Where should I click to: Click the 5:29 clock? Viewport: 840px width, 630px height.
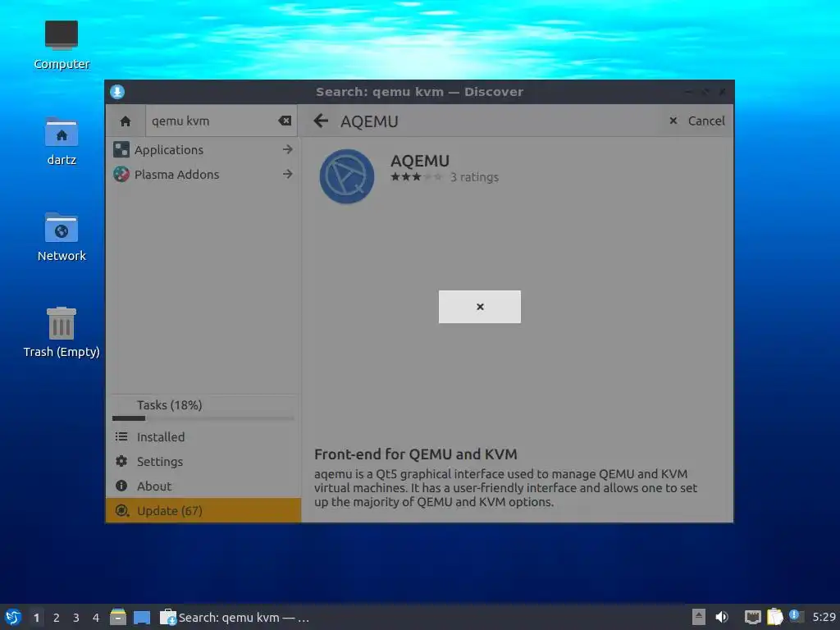point(824,617)
